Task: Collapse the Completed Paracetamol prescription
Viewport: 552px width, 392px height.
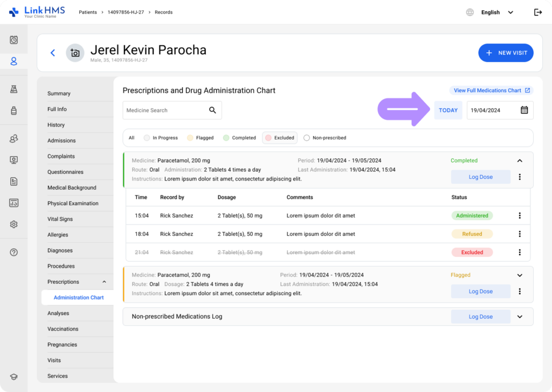Action: [520, 160]
